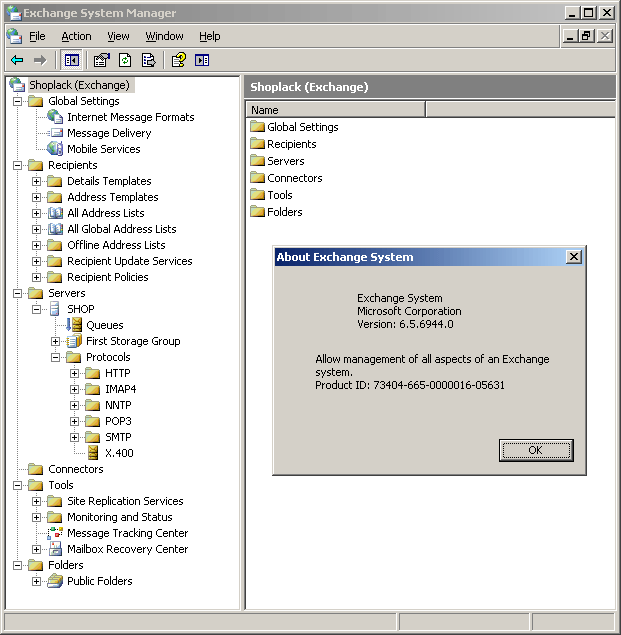Viewport: 621px width, 635px height.
Task: Select POP3 under Protocols
Action: pos(118,421)
